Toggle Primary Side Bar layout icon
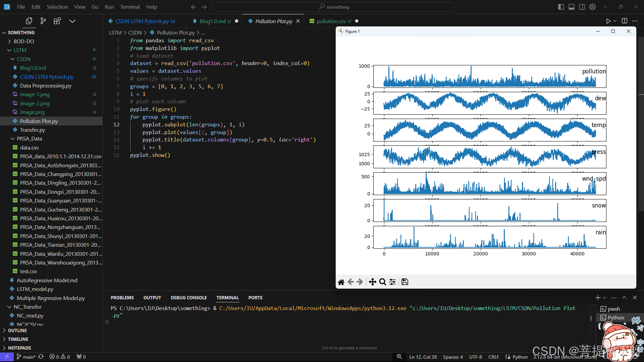 click(x=561, y=7)
